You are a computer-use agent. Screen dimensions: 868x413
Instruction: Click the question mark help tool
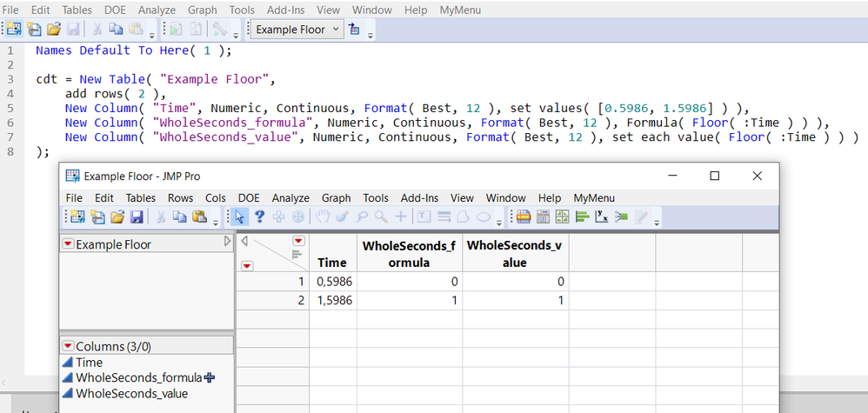(259, 216)
